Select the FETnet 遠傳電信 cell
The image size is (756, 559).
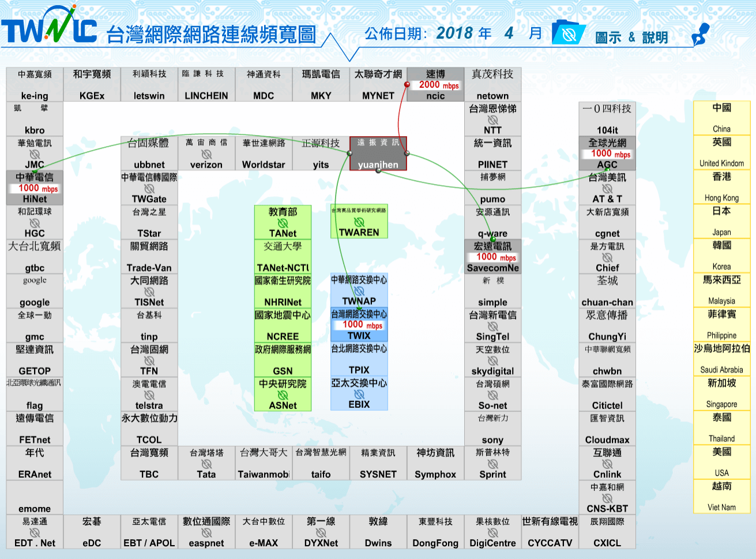click(x=35, y=429)
